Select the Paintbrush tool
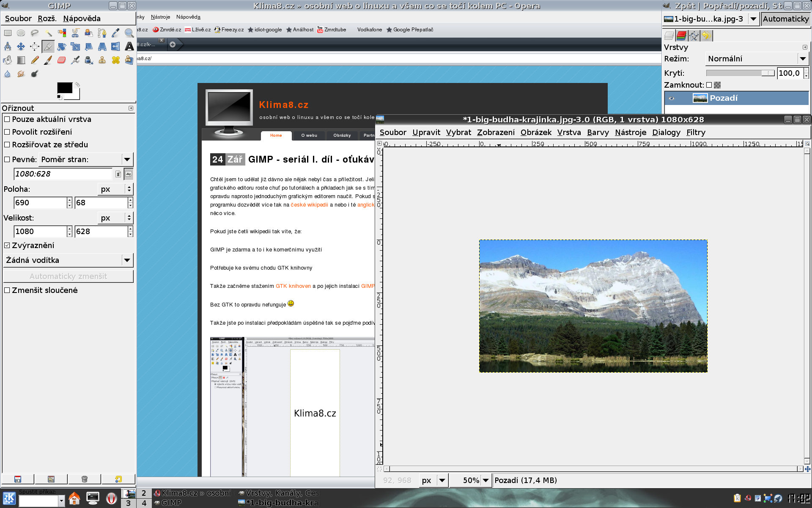The height and width of the screenshot is (508, 812). coord(48,60)
